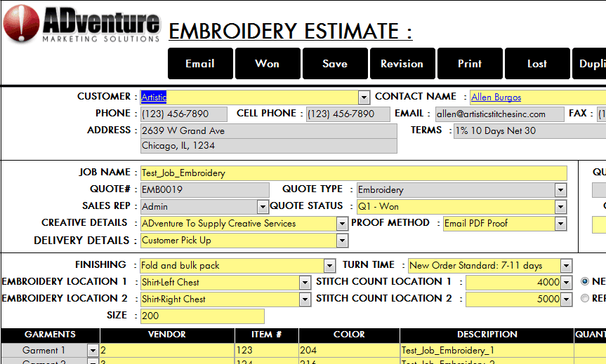Click the Shirt-Right Chest location field
Viewport: 606px width, 364px height.
click(220, 299)
